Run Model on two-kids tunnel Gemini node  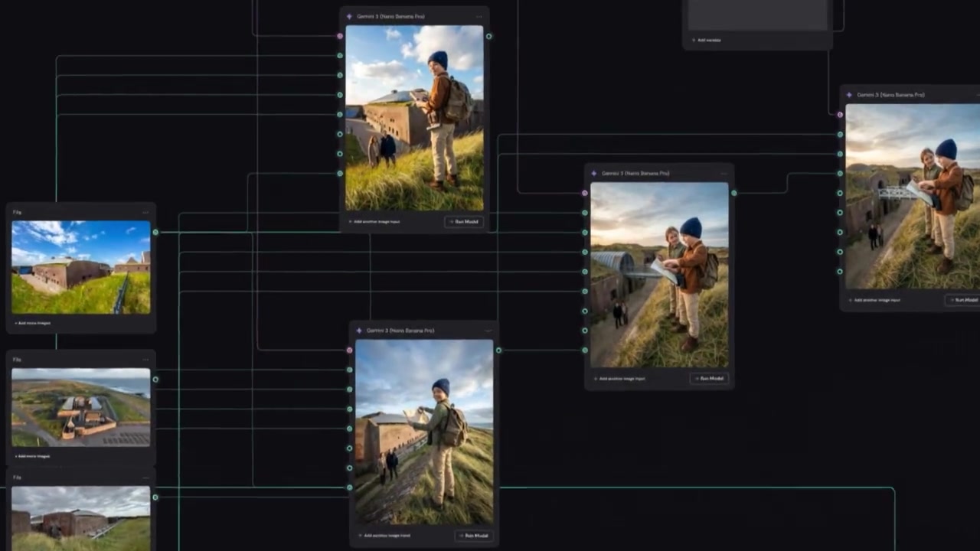pyautogui.click(x=709, y=378)
